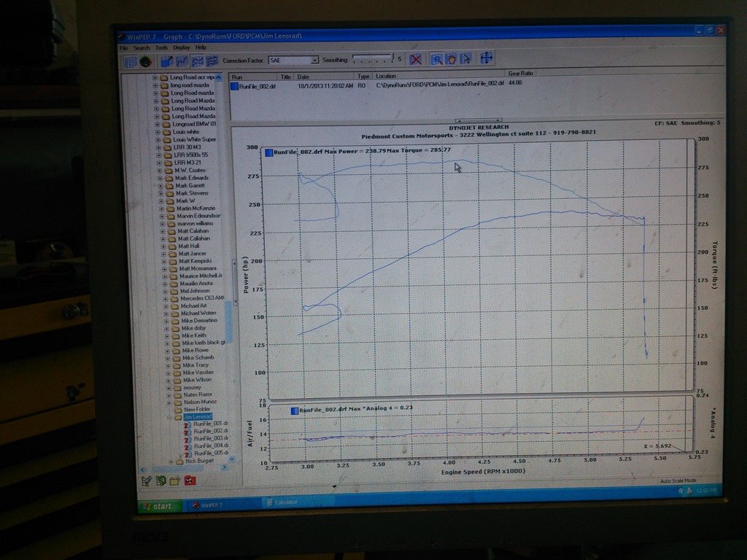
Task: Click the dark round gauge toolbar icon
Action: pos(146,62)
